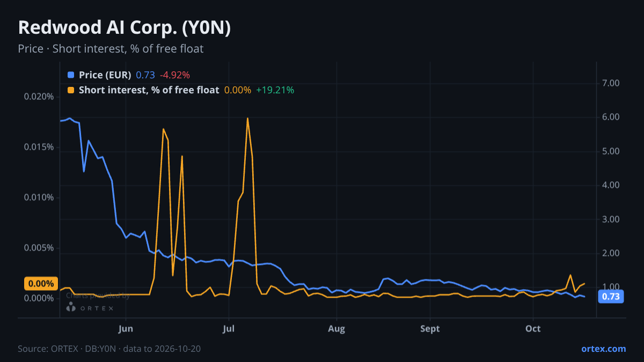This screenshot has width=644, height=362.
Task: Open the ortex.com link
Action: tap(603, 349)
